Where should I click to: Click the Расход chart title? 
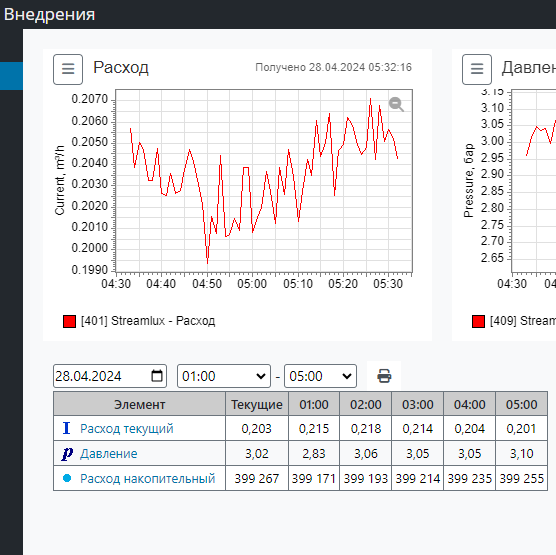[121, 68]
